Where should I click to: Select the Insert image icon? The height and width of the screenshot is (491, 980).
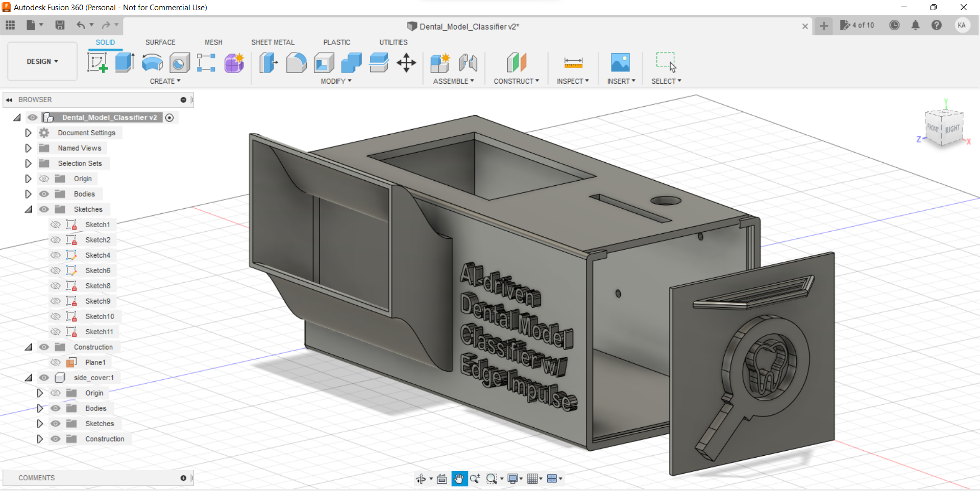(x=620, y=63)
